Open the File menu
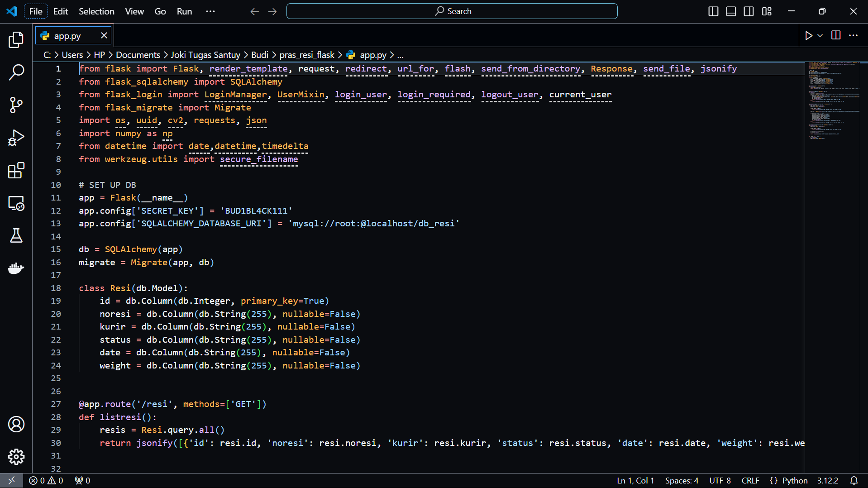 36,11
